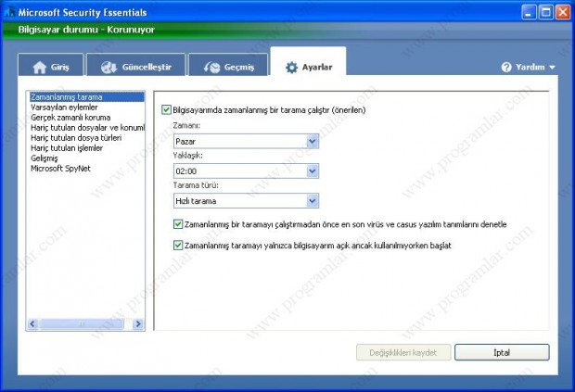Toggle 'yalnızca bilgisayarım açık ancak kullanılmıyorken başlat' checkbox

178,245
